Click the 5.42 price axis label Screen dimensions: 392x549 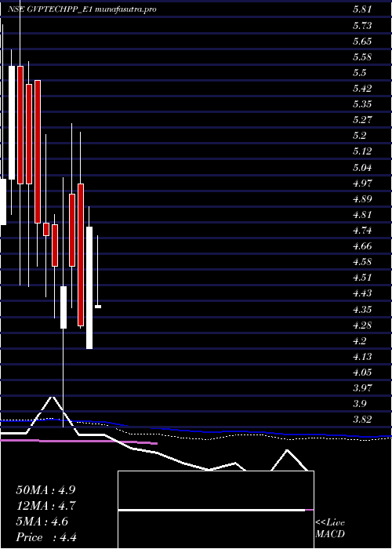(362, 88)
